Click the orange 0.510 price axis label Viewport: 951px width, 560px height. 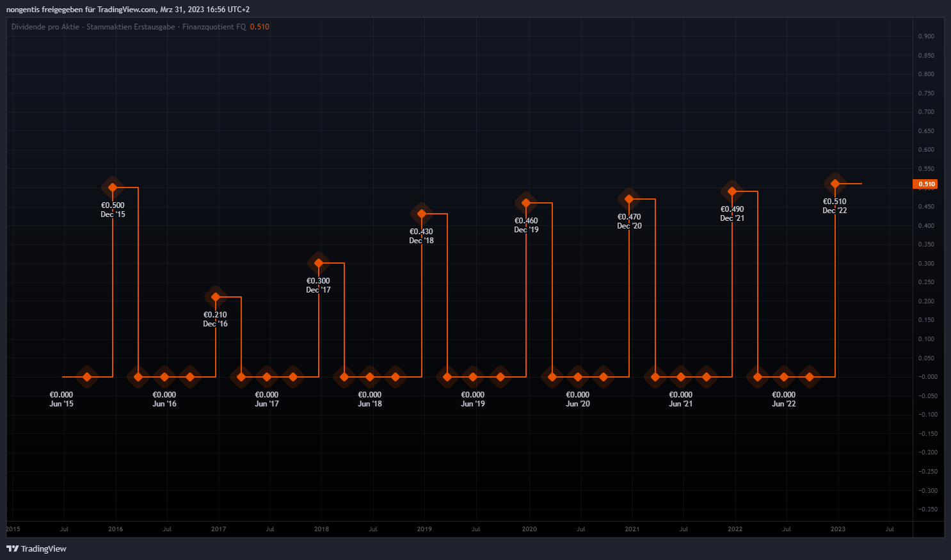tap(925, 184)
